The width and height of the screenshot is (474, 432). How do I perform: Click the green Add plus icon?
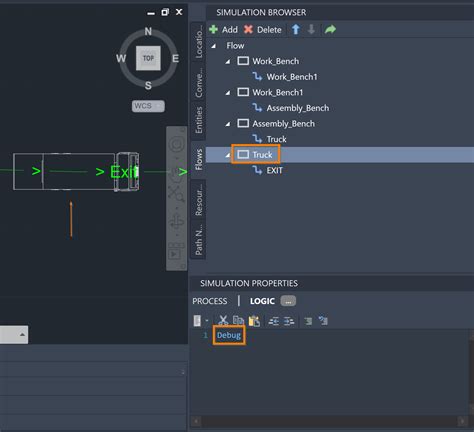click(213, 30)
